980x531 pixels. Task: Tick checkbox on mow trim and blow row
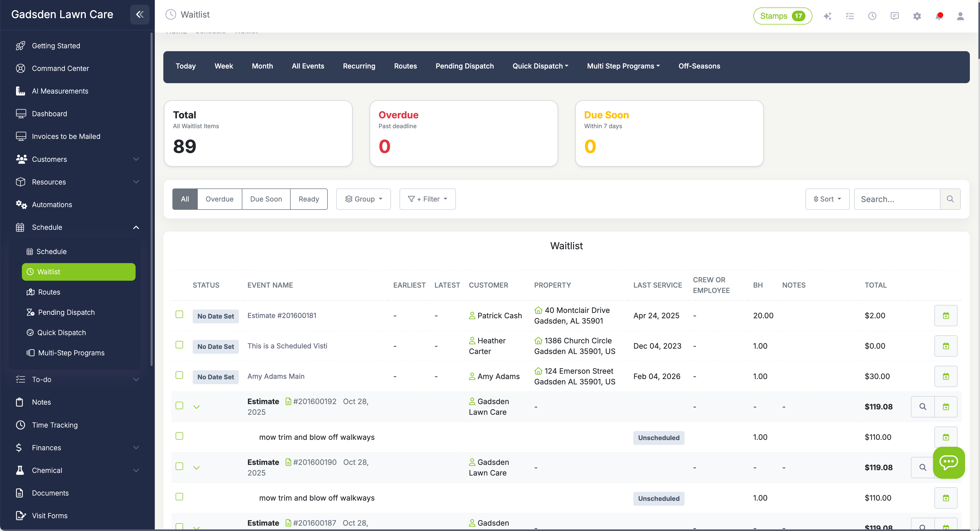(x=179, y=436)
